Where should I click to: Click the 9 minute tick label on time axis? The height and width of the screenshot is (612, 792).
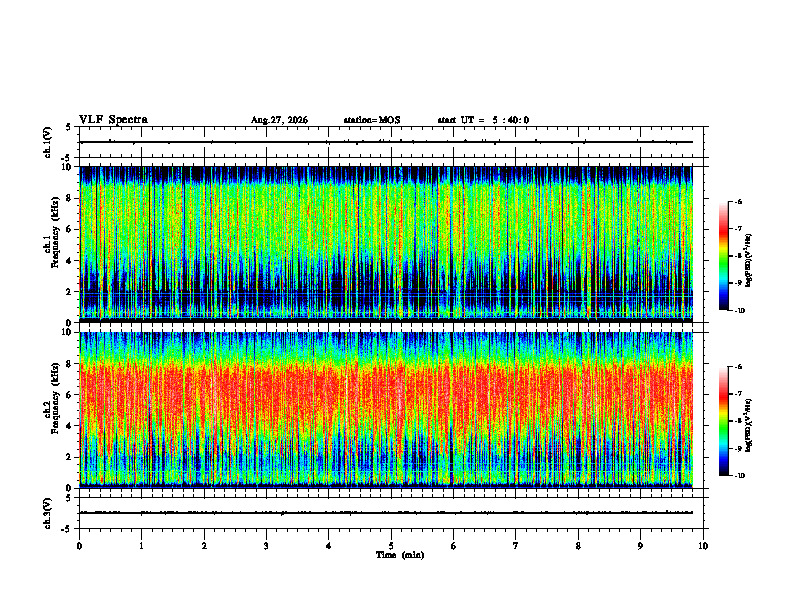[640, 546]
